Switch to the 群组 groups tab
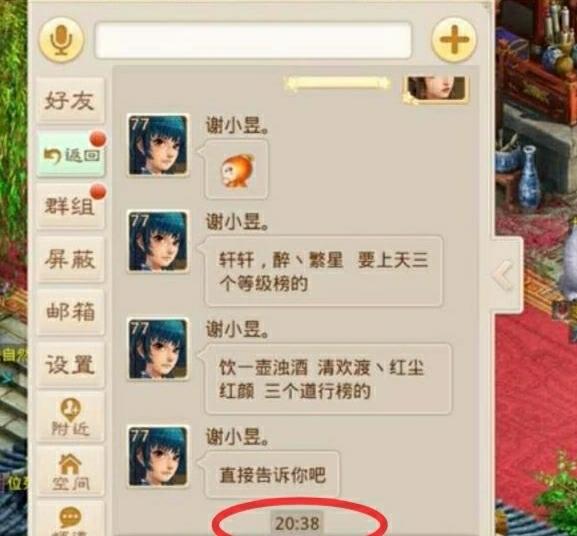 pyautogui.click(x=70, y=206)
